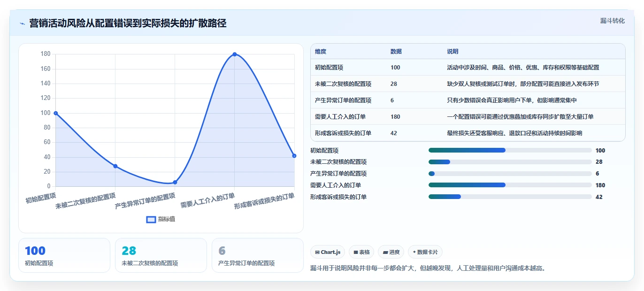The width and height of the screenshot is (644, 291).
Task: Click the chart data point for 形成客诉或损失的订单
Action: click(x=294, y=156)
